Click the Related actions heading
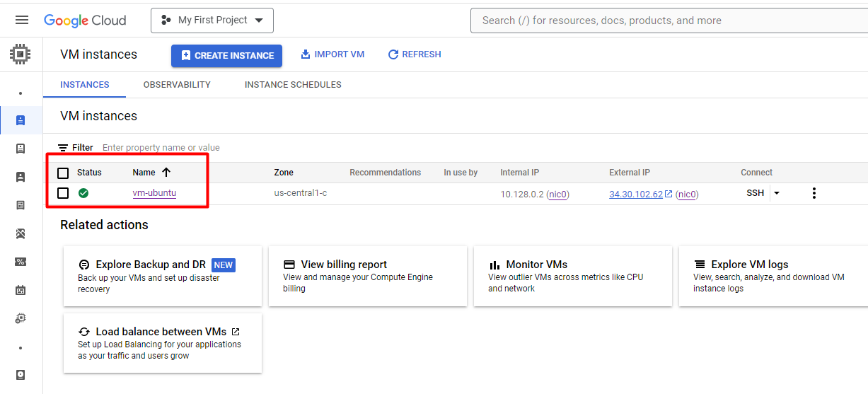This screenshot has height=394, width=868. (x=104, y=225)
